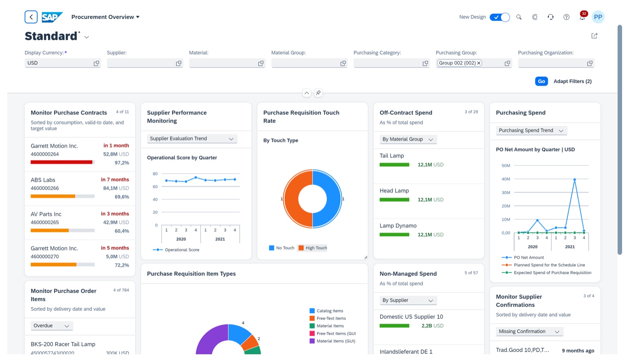Open the help question mark icon
Screen dimensions: 628x364
click(x=566, y=17)
